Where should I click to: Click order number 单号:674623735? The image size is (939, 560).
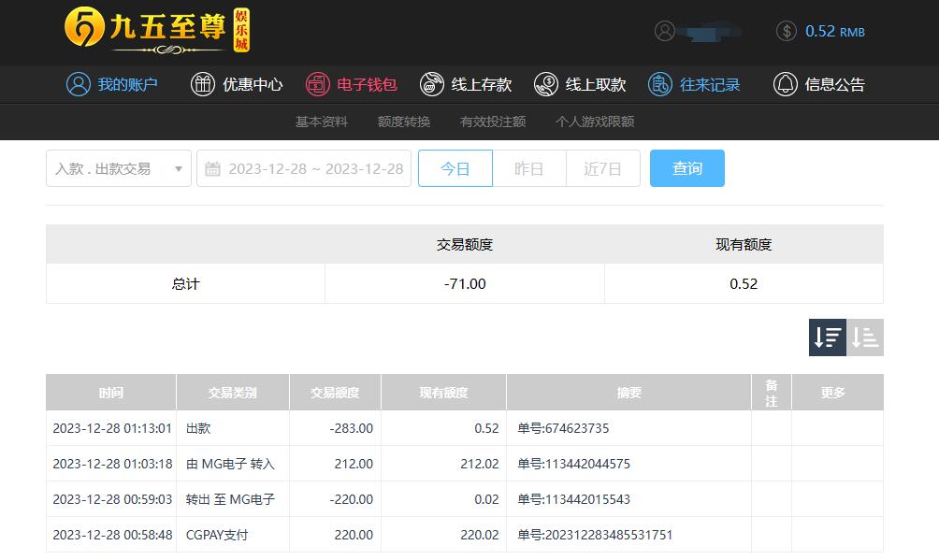(563, 428)
